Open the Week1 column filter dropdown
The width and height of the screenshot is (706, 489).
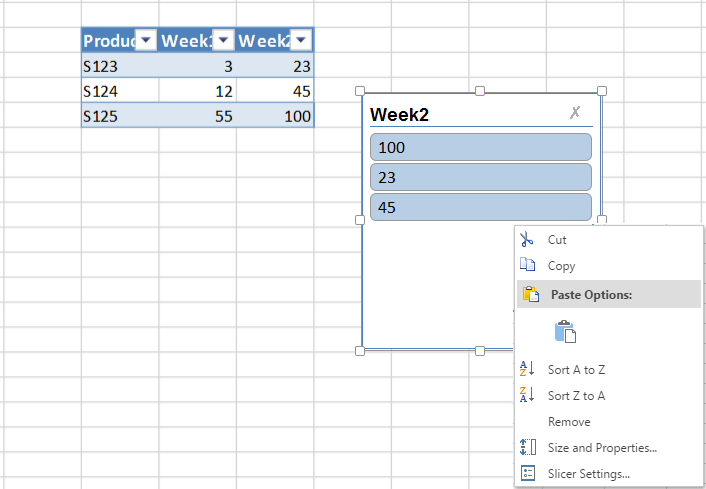pyautogui.click(x=223, y=41)
